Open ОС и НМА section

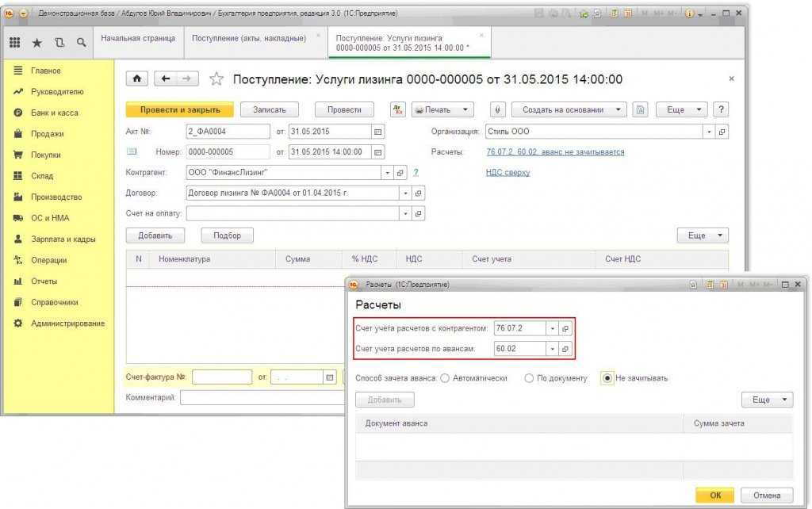coord(50,218)
